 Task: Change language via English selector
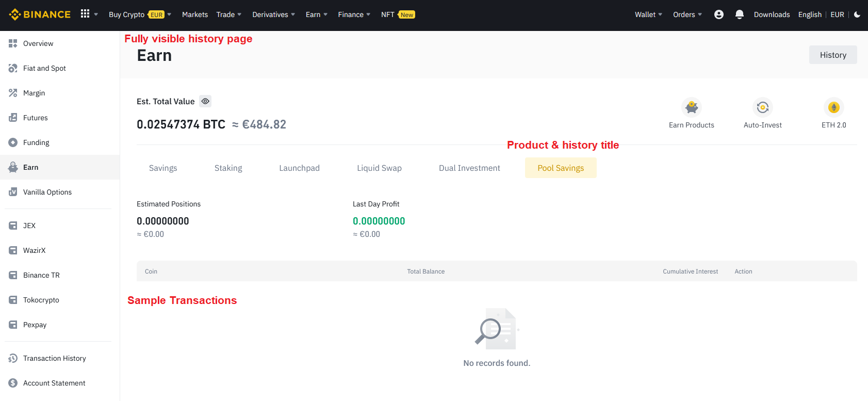810,14
